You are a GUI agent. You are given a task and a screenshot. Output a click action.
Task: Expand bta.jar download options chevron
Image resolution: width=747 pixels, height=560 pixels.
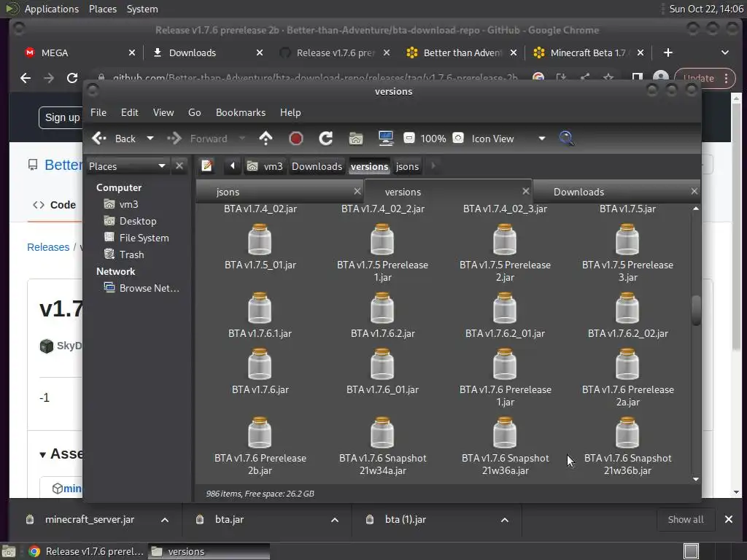tap(335, 519)
